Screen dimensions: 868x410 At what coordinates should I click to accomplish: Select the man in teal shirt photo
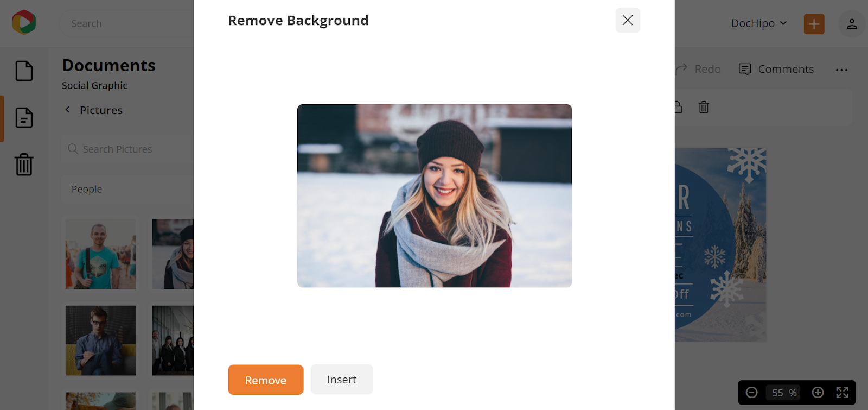coord(100,254)
